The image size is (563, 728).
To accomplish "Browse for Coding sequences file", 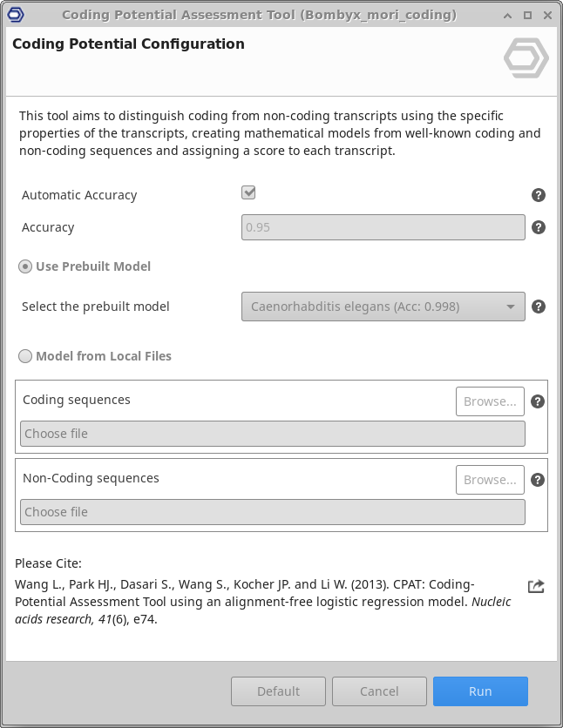I will 490,401.
